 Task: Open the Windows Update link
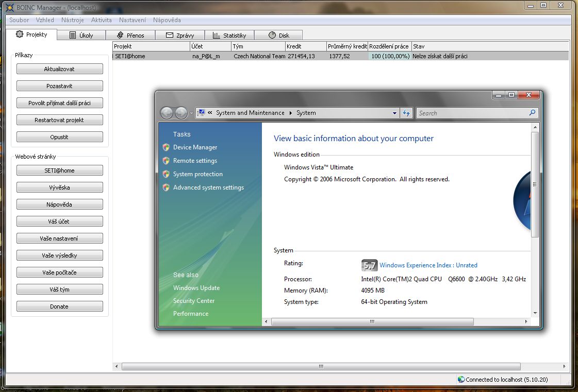point(196,288)
